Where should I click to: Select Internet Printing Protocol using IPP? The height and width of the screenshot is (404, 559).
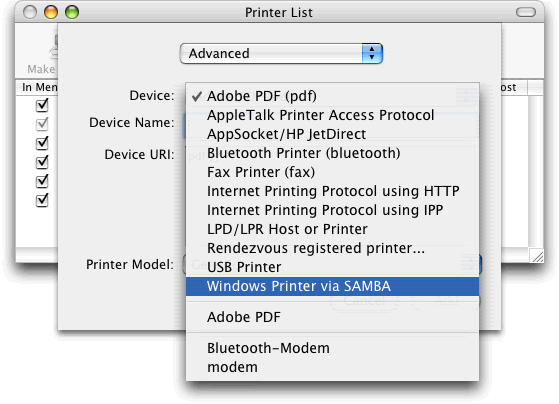[332, 210]
